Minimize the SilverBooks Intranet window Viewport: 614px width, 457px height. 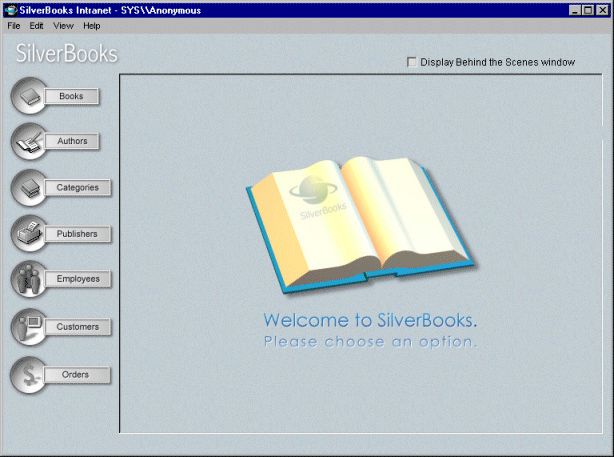pos(574,10)
